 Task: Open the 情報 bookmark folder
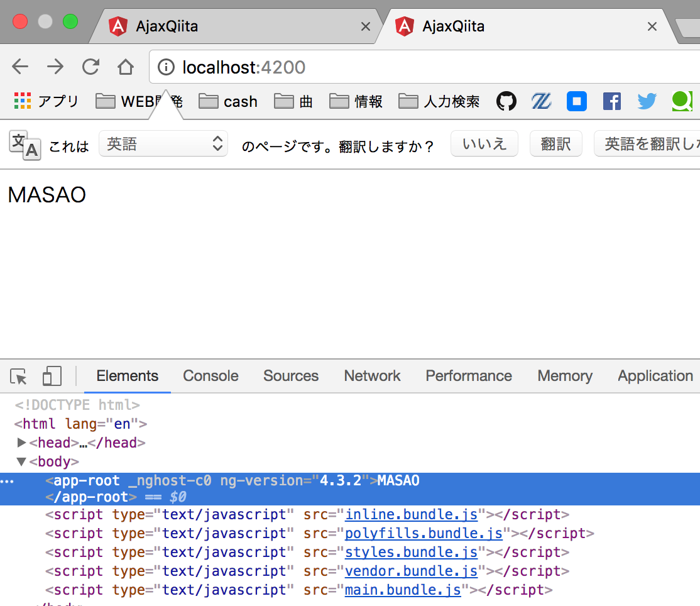click(x=356, y=101)
